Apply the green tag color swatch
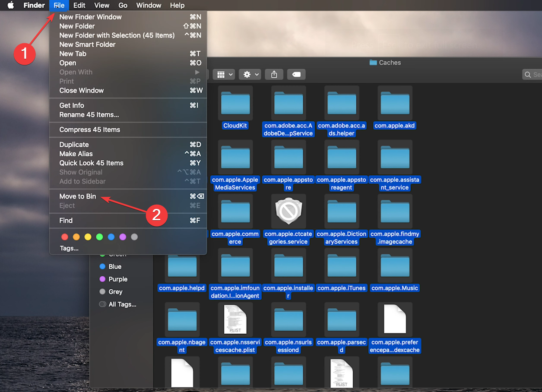Screen dimensions: 542x392 (x=99, y=237)
